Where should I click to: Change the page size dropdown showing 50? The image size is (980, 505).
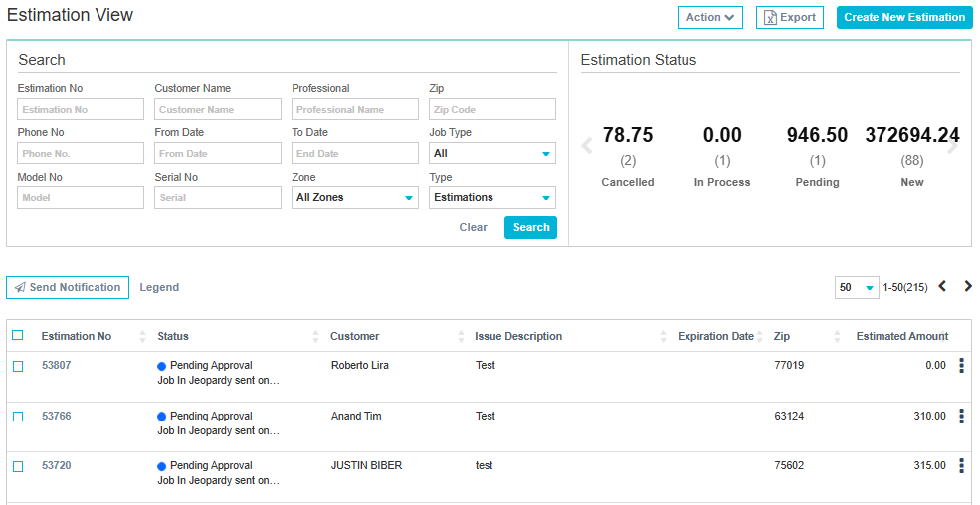coord(856,288)
